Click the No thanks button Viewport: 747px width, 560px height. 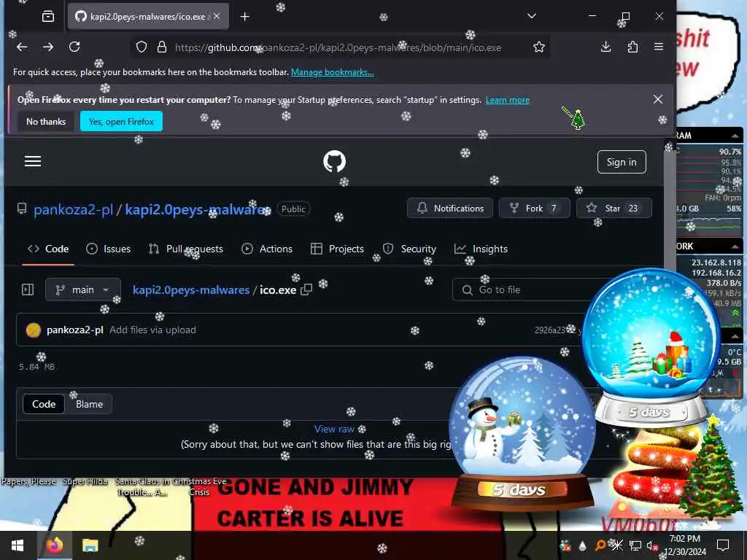coord(46,122)
